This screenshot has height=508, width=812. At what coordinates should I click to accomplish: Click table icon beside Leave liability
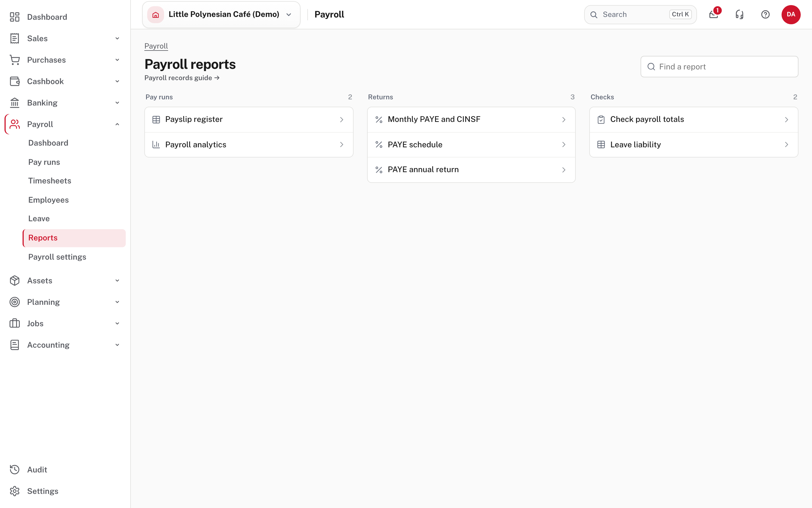(x=601, y=144)
